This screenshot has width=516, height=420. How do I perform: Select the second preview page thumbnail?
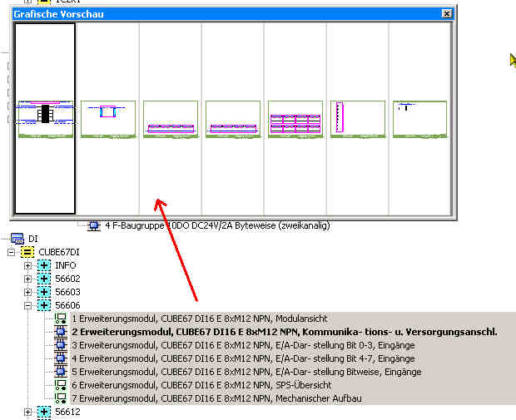(x=108, y=118)
